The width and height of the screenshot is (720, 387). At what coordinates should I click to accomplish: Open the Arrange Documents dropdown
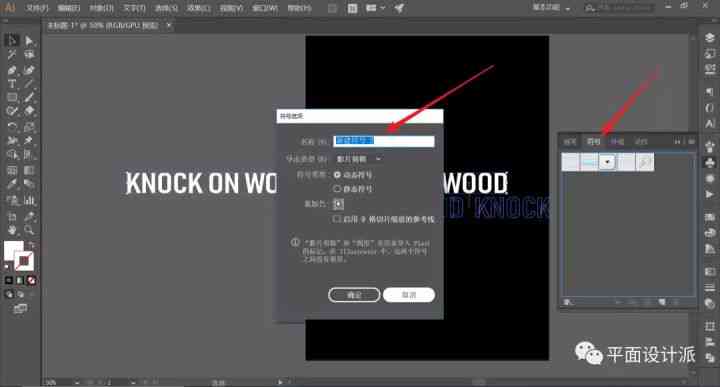[x=375, y=8]
